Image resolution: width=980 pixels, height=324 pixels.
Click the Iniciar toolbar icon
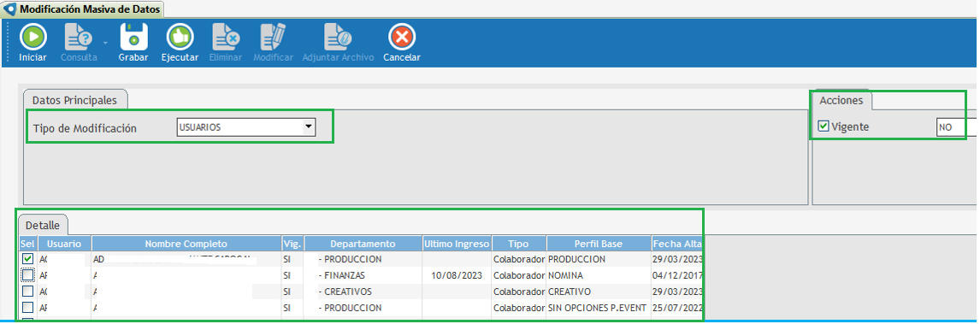tap(33, 38)
